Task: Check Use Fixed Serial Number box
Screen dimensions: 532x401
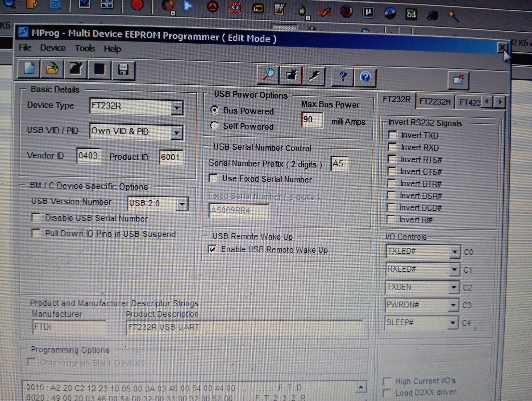Action: click(214, 178)
